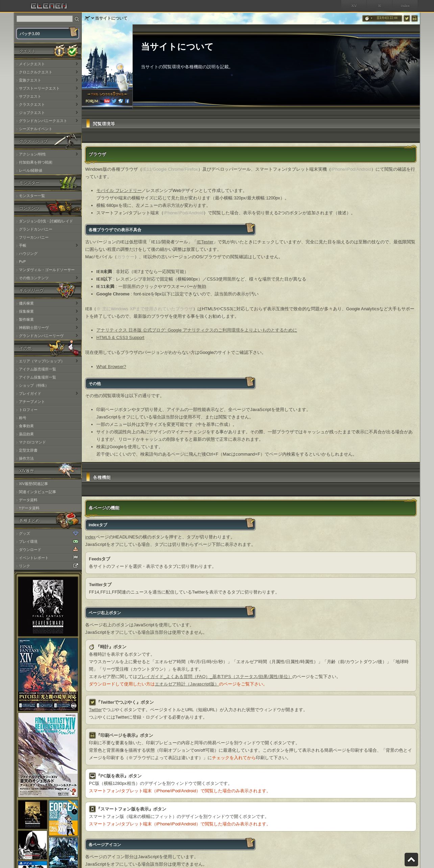Open the マクロ/コマンド menu item
The height and width of the screenshot is (868, 434).
[48, 442]
